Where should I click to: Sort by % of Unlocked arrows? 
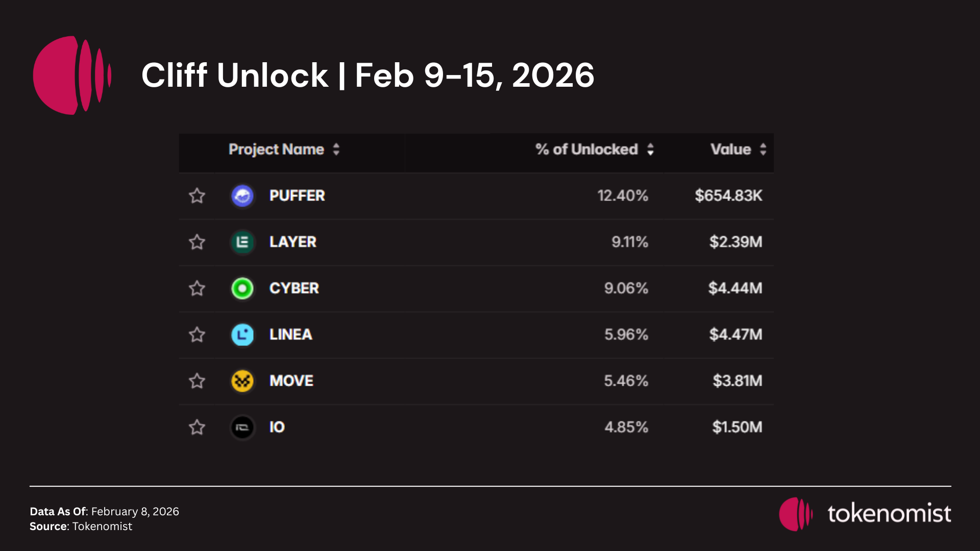(650, 149)
